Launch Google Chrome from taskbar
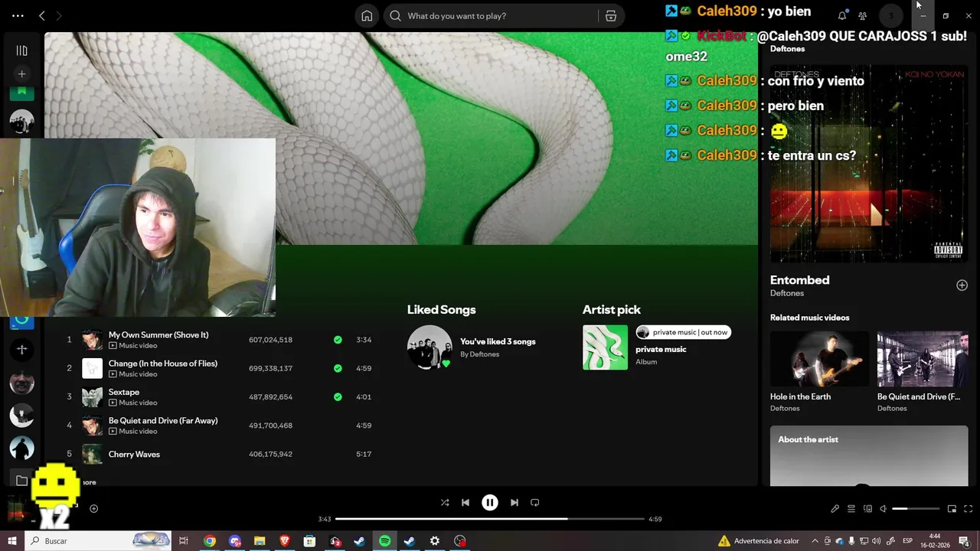This screenshot has width=980, height=551. click(210, 541)
